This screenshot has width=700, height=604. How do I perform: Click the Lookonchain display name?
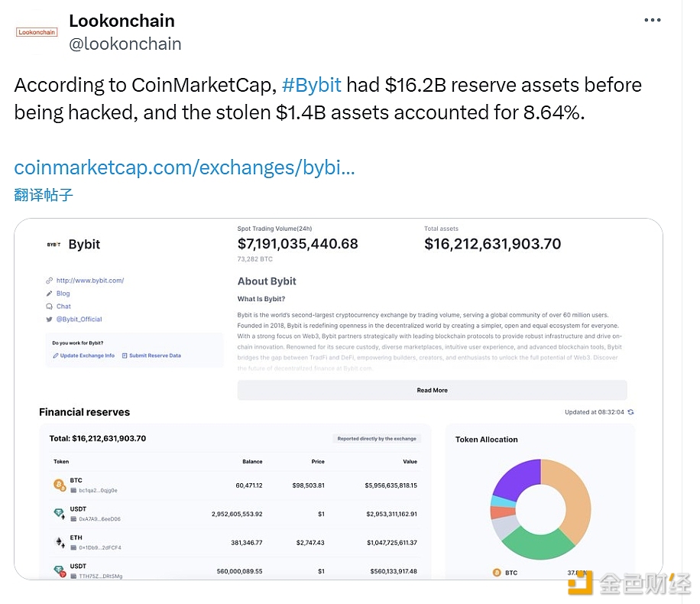[122, 21]
